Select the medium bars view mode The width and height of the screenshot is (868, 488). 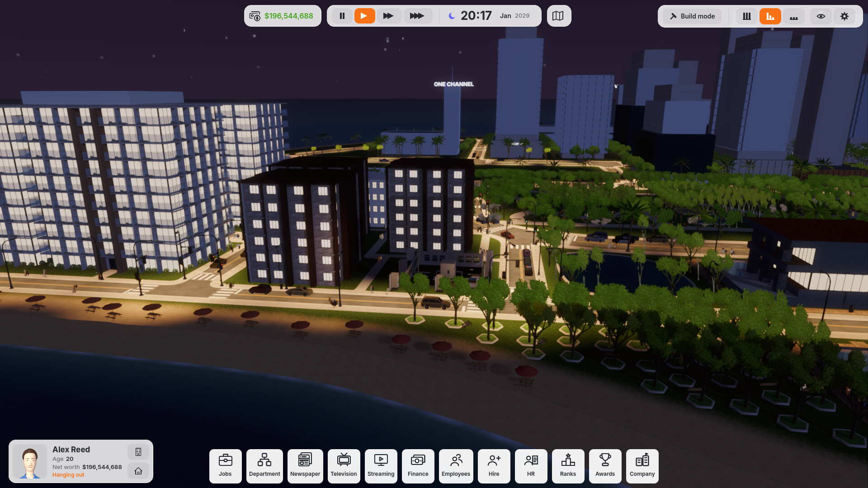pos(770,16)
